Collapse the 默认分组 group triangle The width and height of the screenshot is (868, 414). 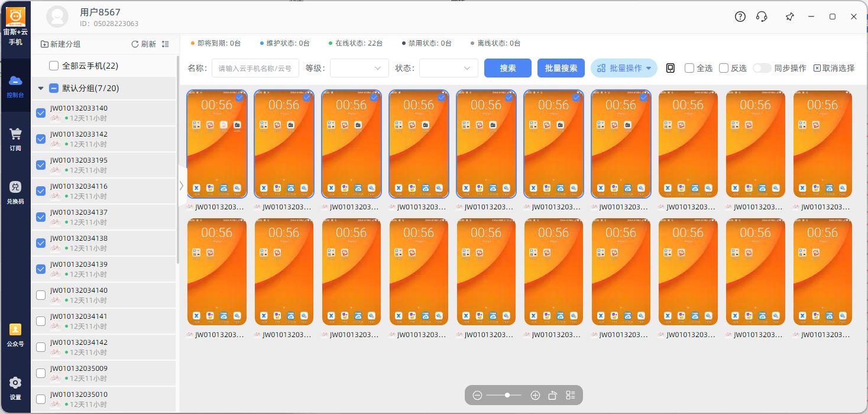coord(41,88)
